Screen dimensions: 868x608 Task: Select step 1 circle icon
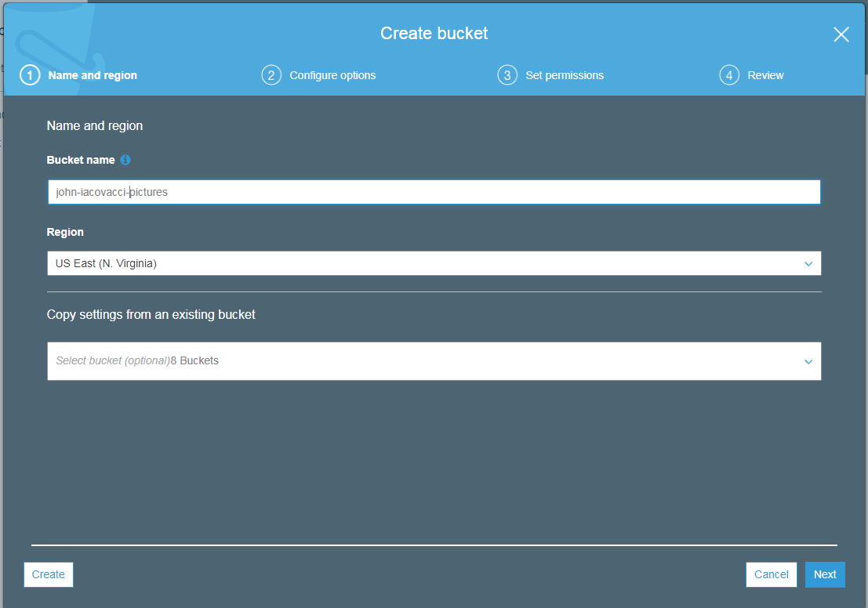30,75
